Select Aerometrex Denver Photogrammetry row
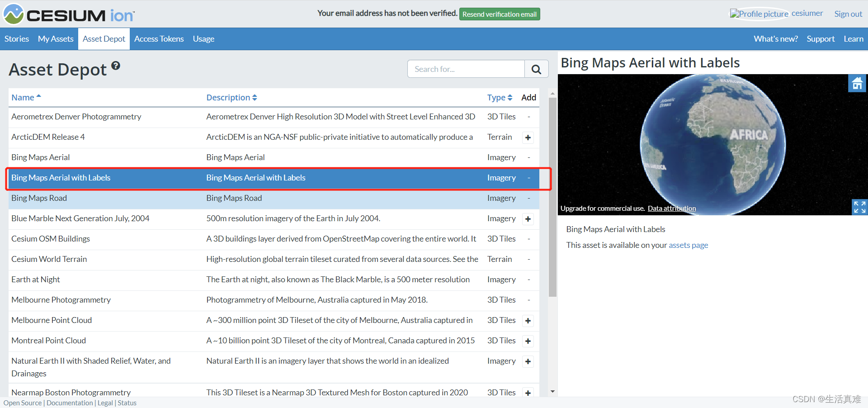868x408 pixels. [274, 117]
